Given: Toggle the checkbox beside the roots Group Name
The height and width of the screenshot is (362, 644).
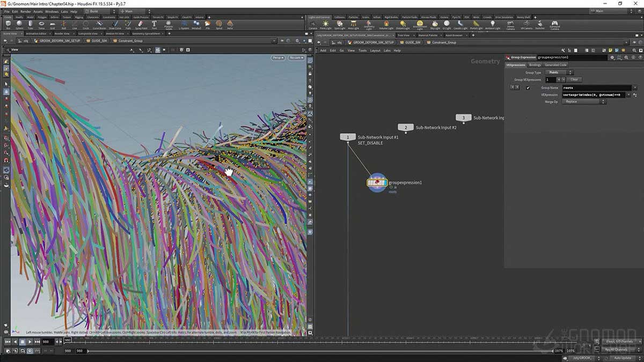Looking at the screenshot, I should [x=528, y=88].
